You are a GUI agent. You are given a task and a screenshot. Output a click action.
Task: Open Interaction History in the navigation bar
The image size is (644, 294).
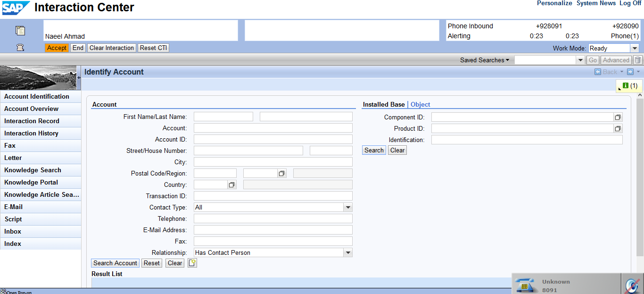click(x=31, y=133)
